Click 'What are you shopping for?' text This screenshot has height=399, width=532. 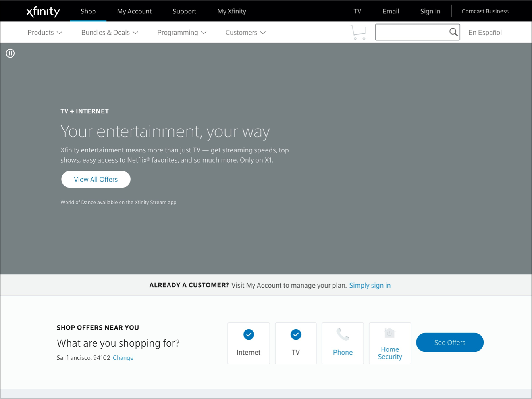point(118,343)
